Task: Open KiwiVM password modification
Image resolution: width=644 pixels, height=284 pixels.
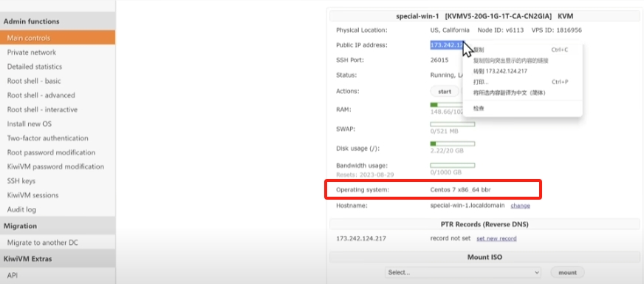Action: click(55, 166)
